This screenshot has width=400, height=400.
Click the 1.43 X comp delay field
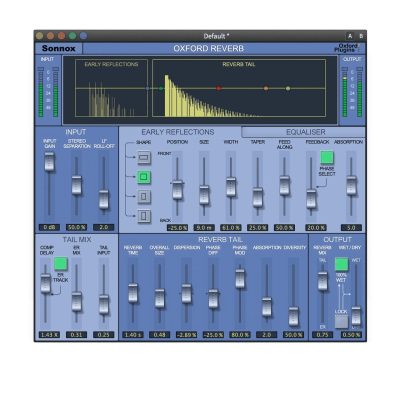(49, 335)
